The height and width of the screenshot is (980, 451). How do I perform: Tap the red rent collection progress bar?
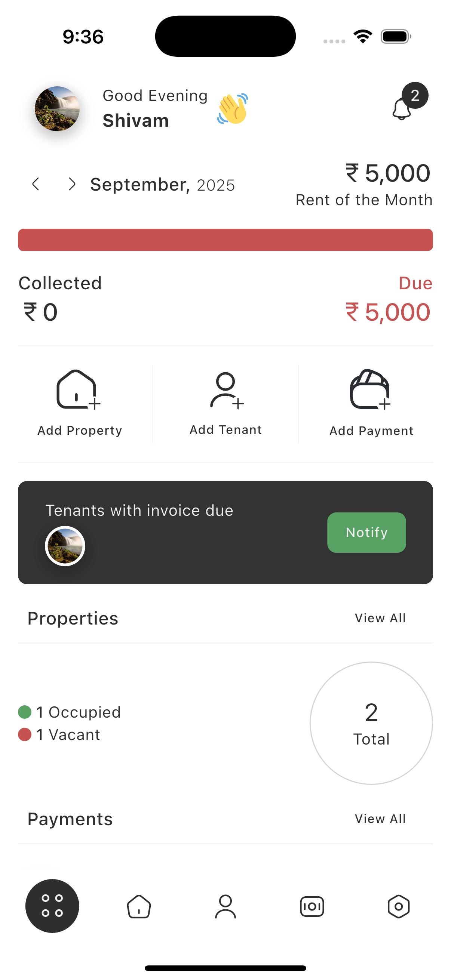(x=225, y=240)
